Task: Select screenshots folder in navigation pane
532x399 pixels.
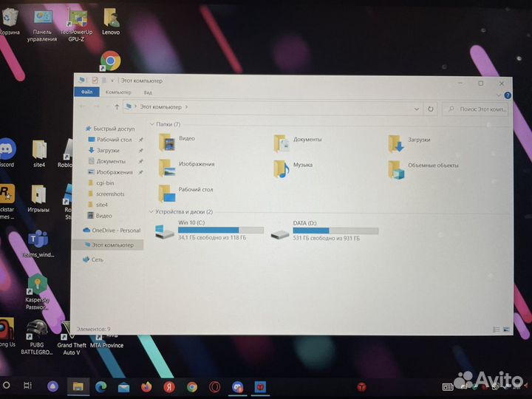Action: click(x=106, y=194)
